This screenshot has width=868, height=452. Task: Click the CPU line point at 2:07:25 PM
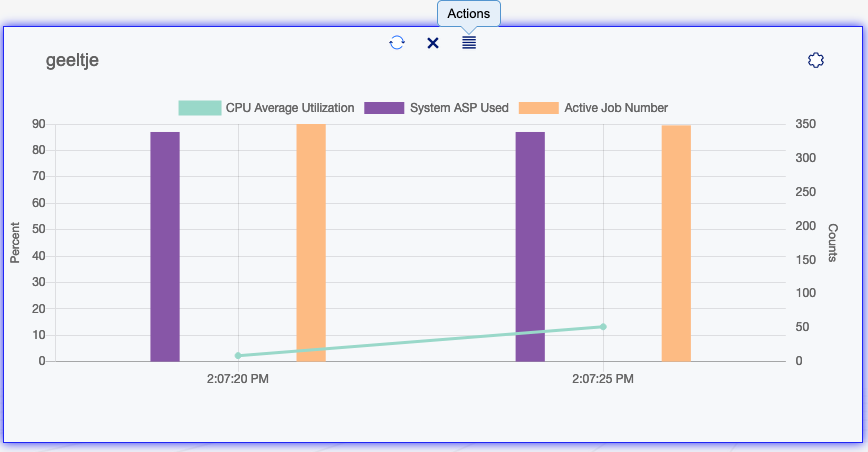(x=603, y=327)
